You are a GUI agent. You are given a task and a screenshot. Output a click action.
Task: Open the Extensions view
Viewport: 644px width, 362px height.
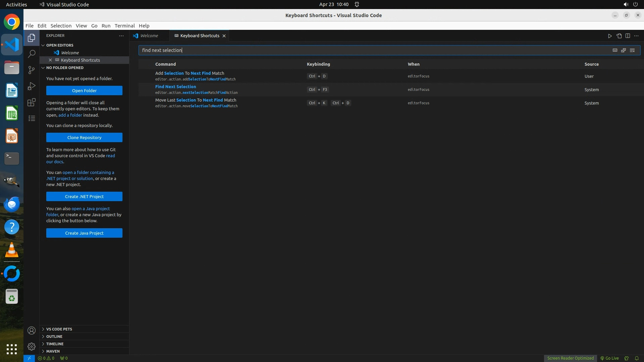coord(32,102)
